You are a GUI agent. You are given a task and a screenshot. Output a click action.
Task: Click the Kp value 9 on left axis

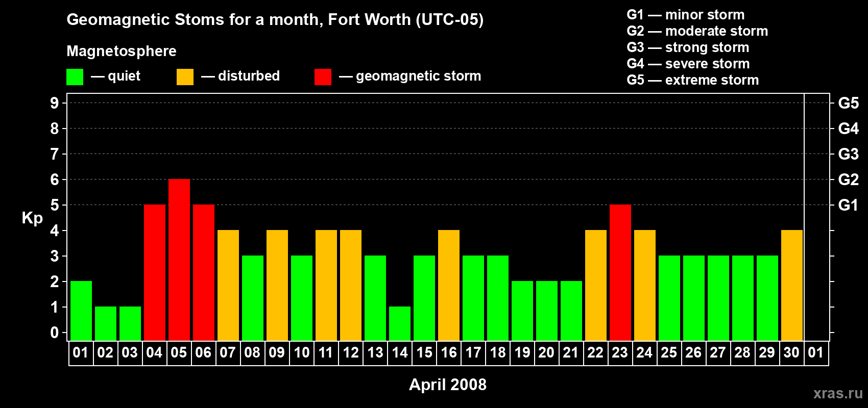55,103
